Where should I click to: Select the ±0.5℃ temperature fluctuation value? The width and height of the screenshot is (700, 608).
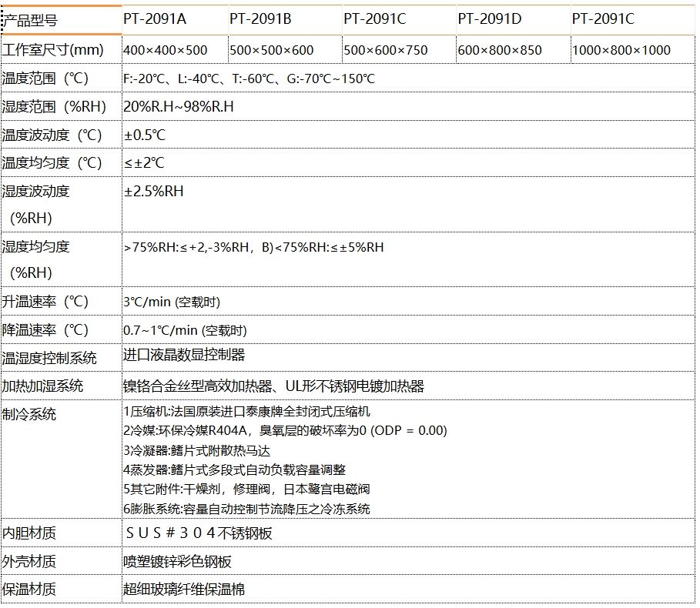[x=145, y=135]
